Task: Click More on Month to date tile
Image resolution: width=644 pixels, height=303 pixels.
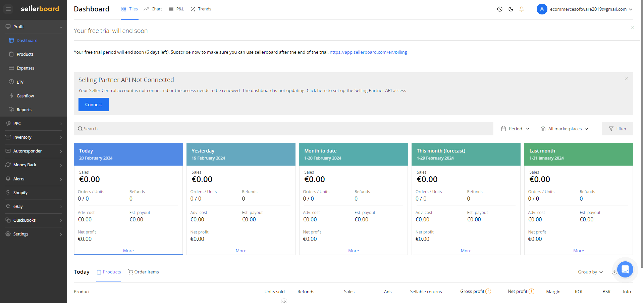Action: coord(354,251)
